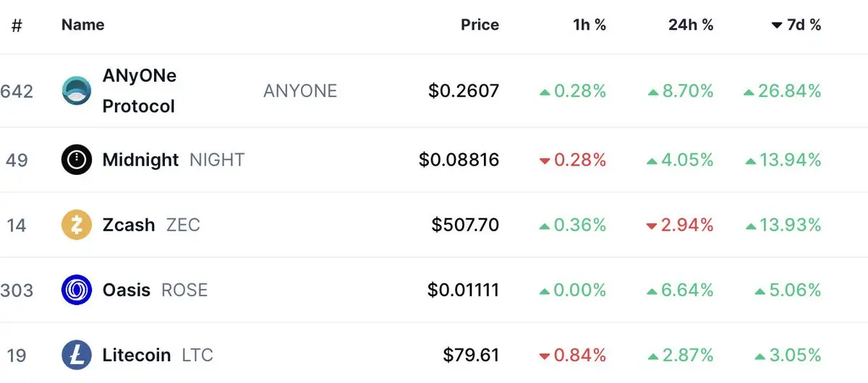Click the Litecoin coin logo
The height and width of the screenshot is (383, 868).
pyautogui.click(x=77, y=355)
